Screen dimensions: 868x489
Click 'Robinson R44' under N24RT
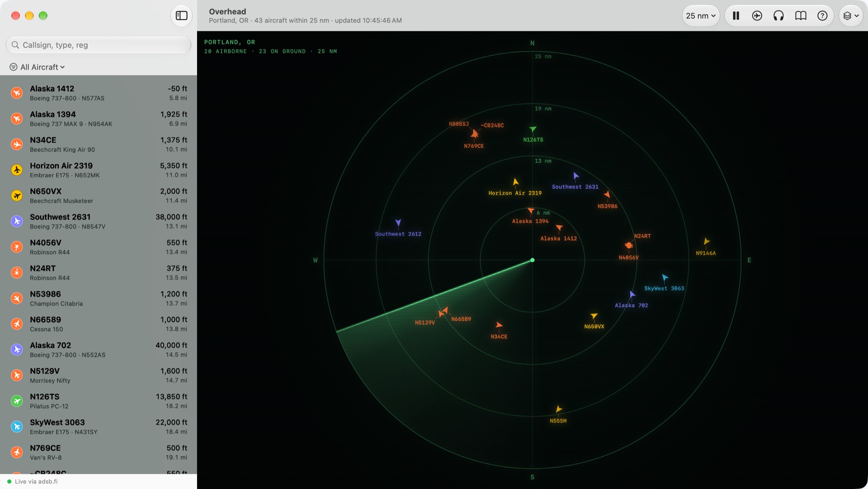pos(49,278)
